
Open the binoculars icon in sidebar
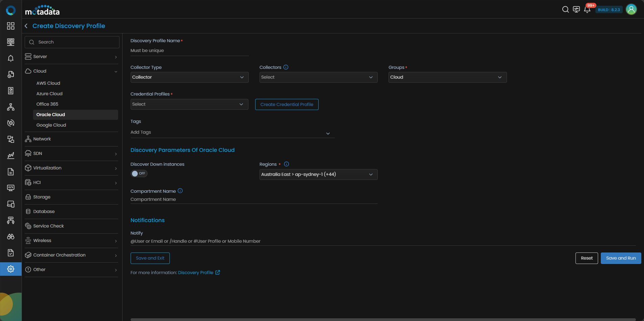pos(11,237)
